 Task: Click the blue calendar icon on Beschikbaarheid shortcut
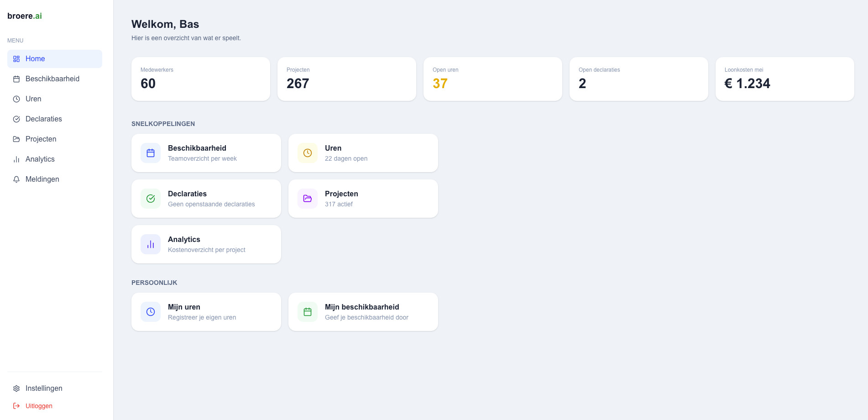[151, 153]
